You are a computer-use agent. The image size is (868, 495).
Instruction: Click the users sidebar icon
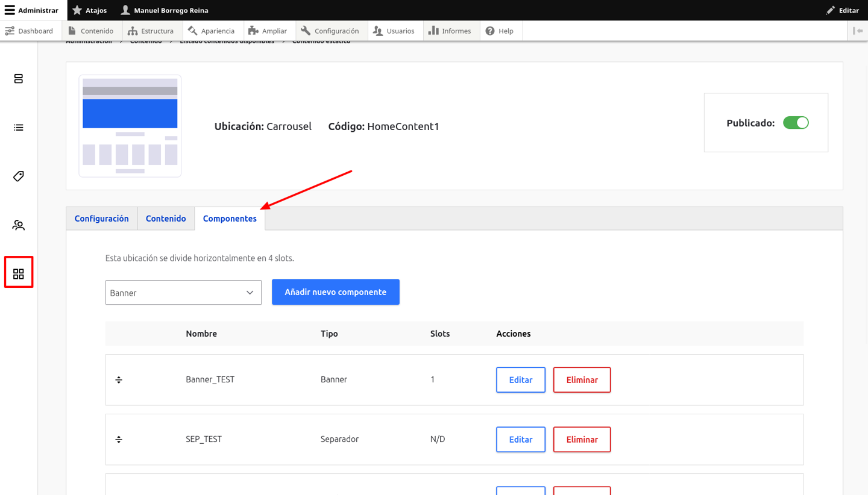click(19, 225)
